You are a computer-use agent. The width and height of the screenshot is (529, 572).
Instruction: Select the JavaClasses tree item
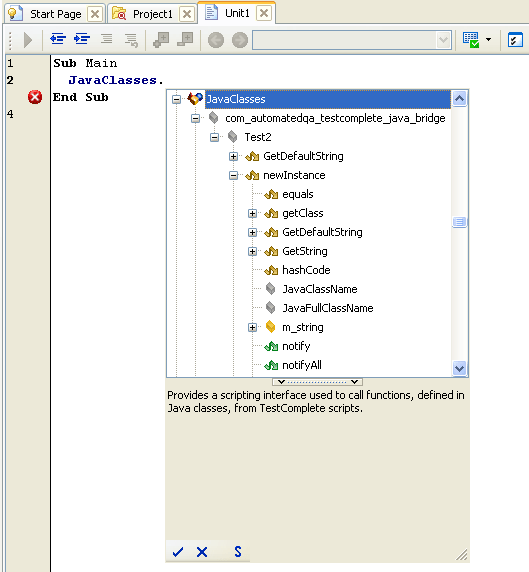[x=328, y=99]
